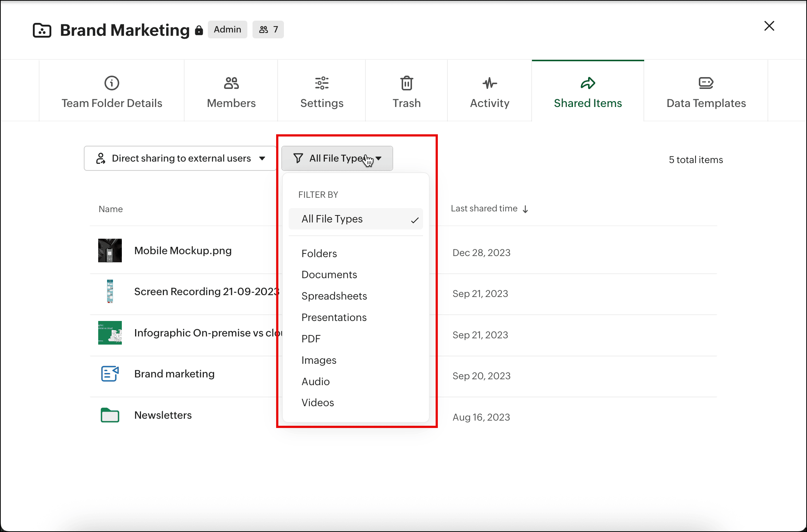
Task: Open the Mobile Mockup.png thumbnail
Action: [x=110, y=251]
